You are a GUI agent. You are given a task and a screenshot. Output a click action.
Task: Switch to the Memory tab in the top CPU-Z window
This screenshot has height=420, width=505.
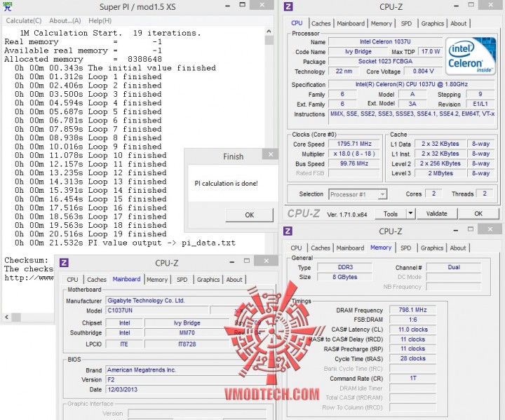[x=382, y=24]
